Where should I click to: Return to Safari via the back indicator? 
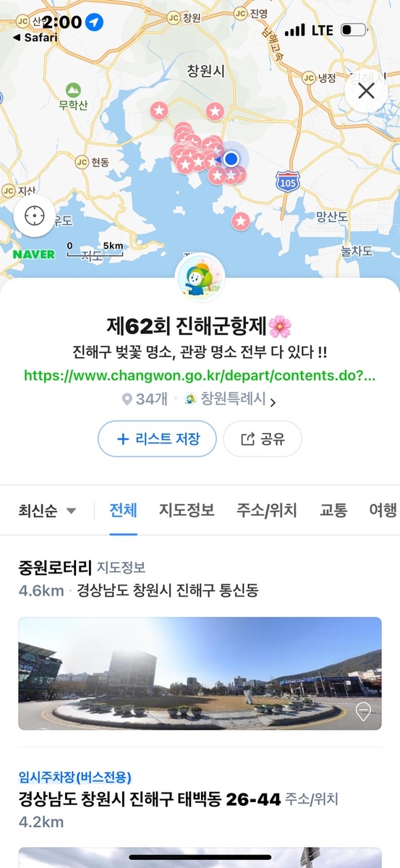point(35,38)
